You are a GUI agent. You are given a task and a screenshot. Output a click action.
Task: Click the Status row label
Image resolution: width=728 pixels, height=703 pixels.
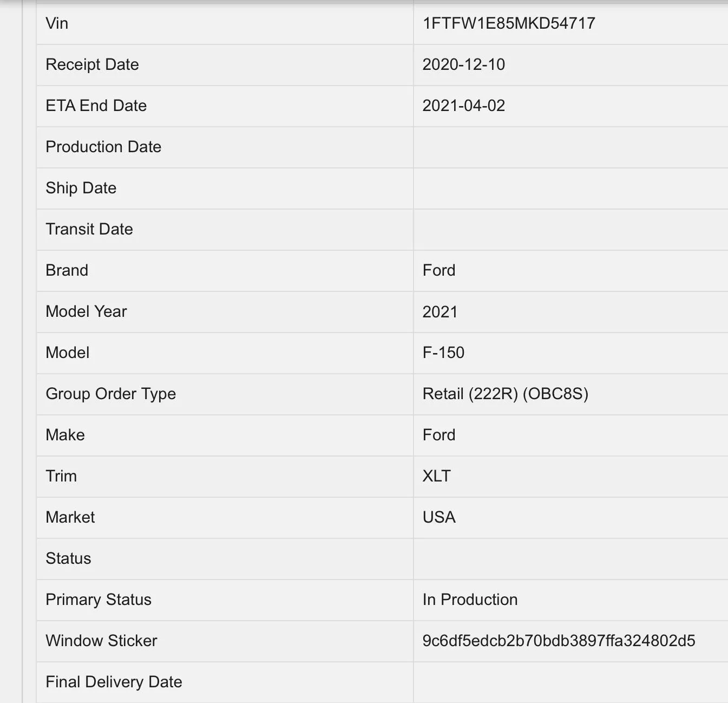coord(68,558)
